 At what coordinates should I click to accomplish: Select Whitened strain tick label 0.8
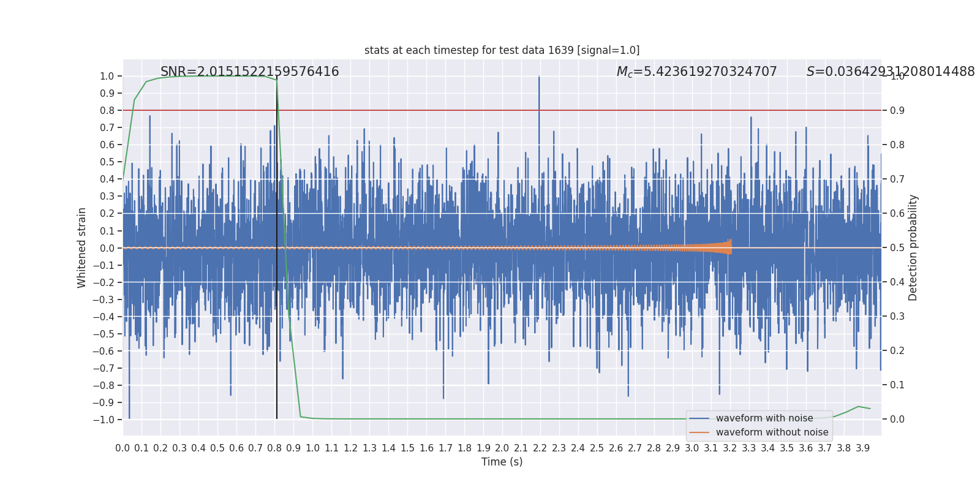107,111
